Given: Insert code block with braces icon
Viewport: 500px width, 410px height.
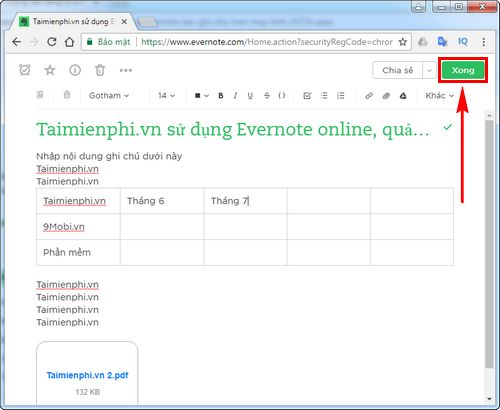Looking at the screenshot, I should (x=282, y=96).
